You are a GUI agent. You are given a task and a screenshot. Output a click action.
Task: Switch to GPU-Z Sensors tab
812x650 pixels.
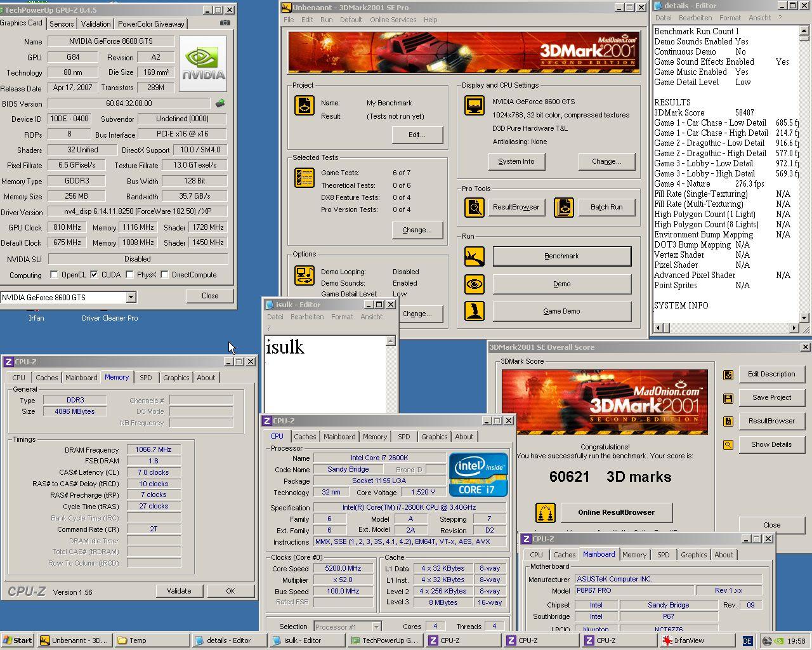[62, 24]
